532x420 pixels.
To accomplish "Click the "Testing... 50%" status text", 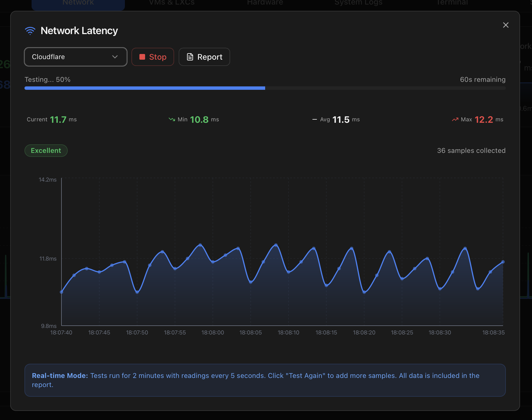I will 48,80.
